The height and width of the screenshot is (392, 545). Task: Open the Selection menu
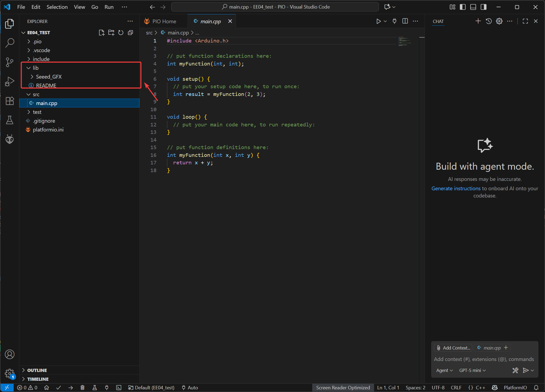click(x=57, y=7)
